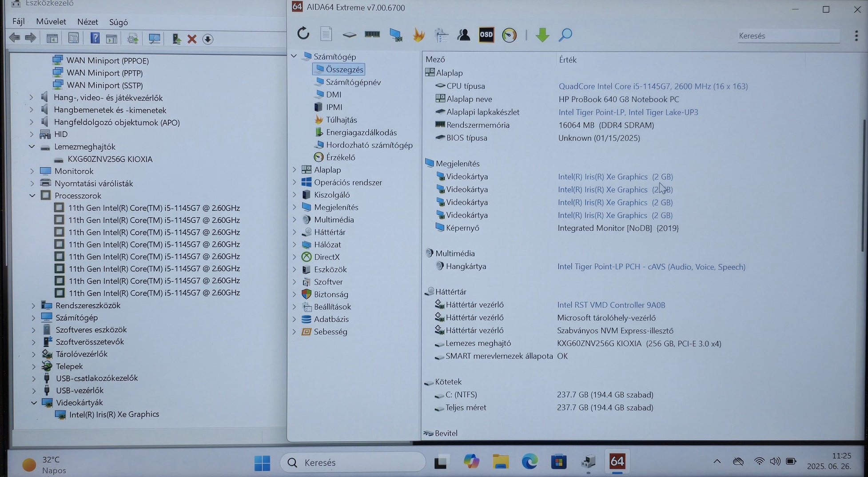Open the Fájl menu in Device Manager
Viewport: 868px width, 477px height.
pyautogui.click(x=19, y=21)
